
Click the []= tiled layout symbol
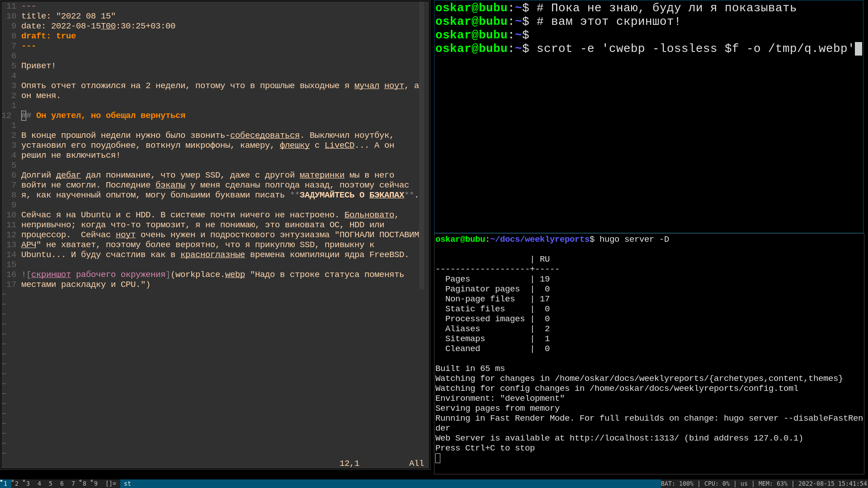[x=111, y=483]
